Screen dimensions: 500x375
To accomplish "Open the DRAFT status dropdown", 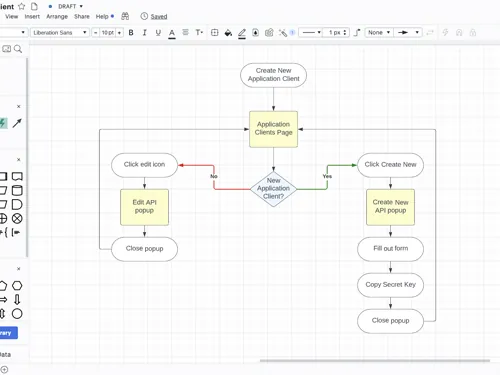I will click(70, 6).
